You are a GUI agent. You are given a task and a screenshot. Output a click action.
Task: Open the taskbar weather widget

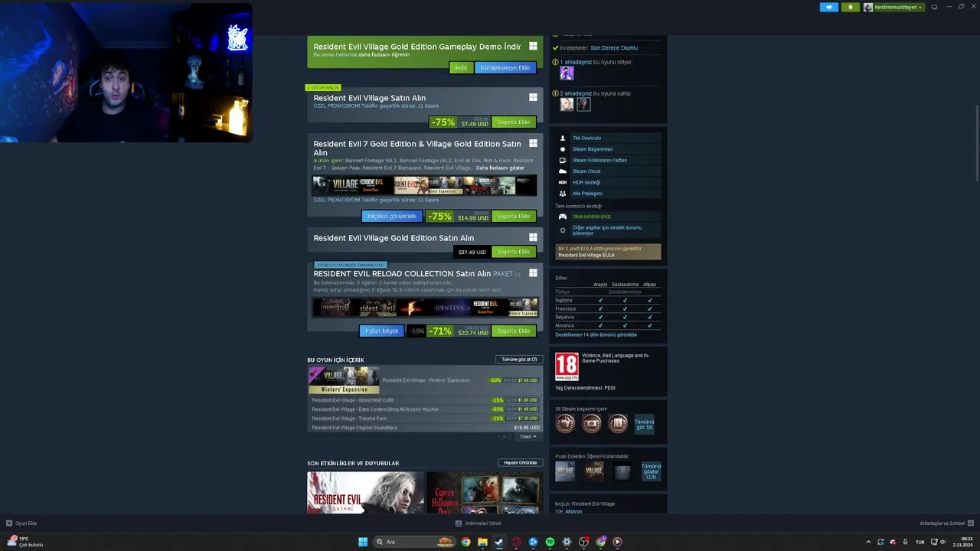[24, 542]
